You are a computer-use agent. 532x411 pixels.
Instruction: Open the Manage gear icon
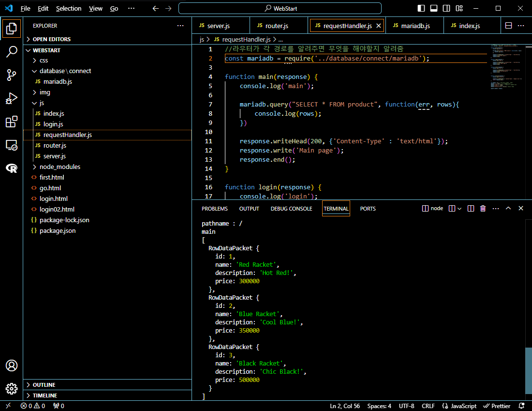click(12, 388)
